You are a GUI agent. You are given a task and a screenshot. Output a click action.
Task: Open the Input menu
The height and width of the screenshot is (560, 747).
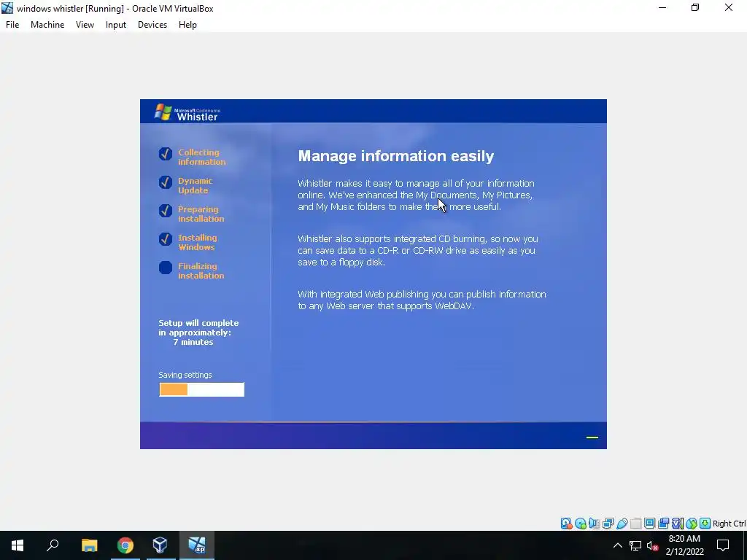(116, 25)
